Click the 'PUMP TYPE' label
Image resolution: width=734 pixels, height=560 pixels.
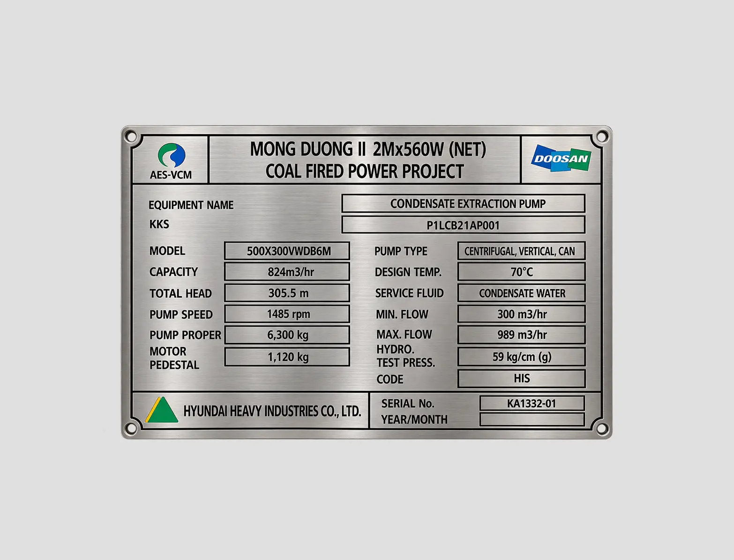click(x=401, y=252)
